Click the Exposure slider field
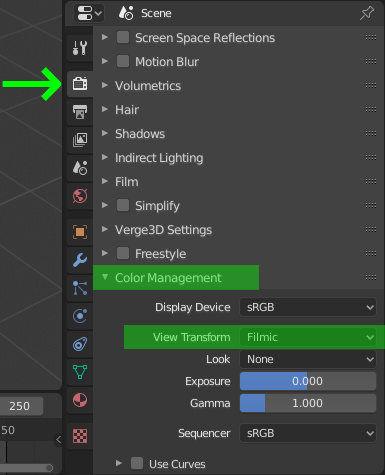This screenshot has height=475, width=385. click(x=308, y=381)
